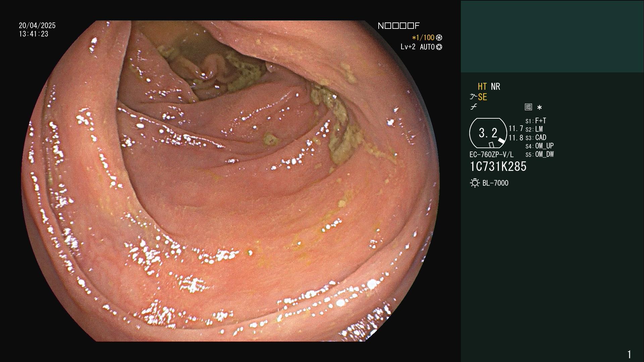644x362 pixels.
Task: Select switch assignment S2: LM
Action: tap(534, 129)
